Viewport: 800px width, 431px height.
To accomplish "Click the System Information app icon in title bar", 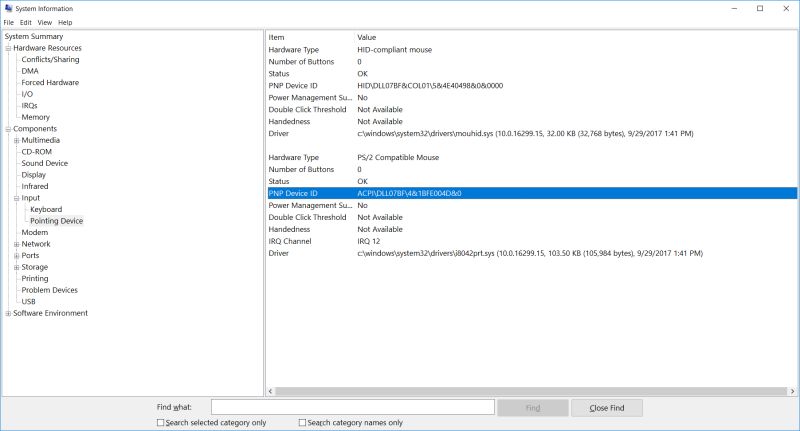I will click(x=8, y=8).
